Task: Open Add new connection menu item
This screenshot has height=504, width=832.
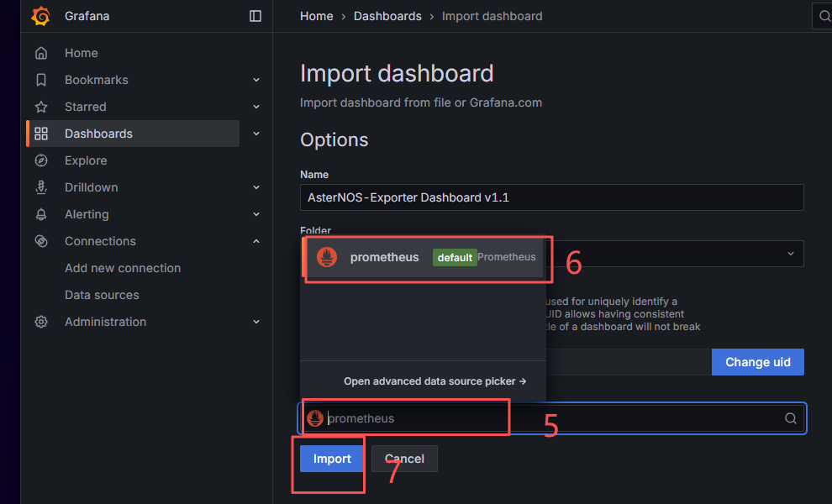Action: pyautogui.click(x=123, y=268)
